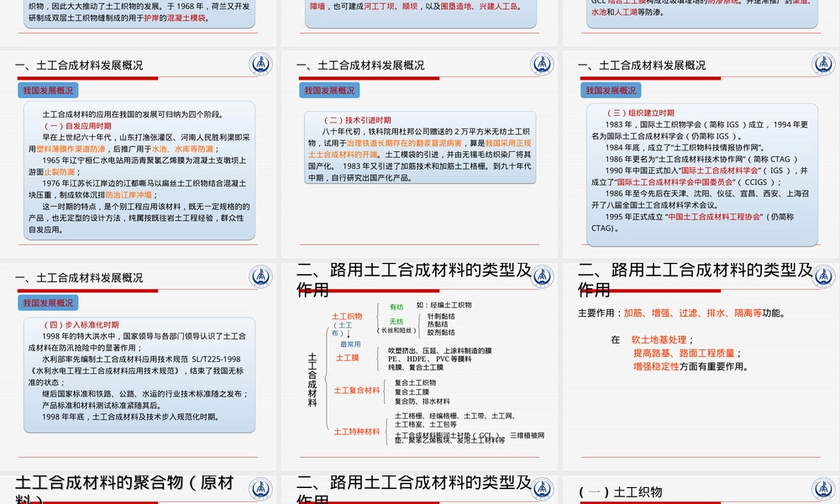Select the 我国发展概况 label on the 组织建立时期 slide
Viewport: 840px width, 504px height.
[x=611, y=91]
